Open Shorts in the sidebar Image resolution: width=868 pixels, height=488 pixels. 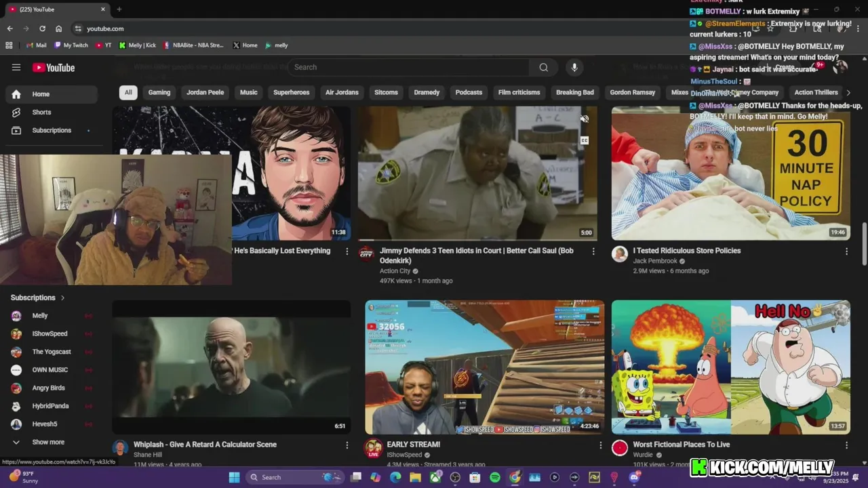coord(51,112)
